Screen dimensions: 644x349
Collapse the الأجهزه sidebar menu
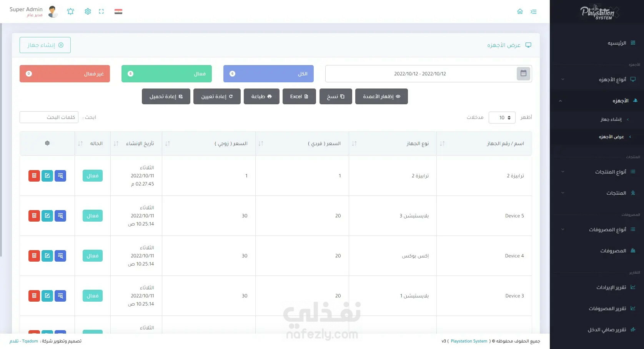(597, 101)
